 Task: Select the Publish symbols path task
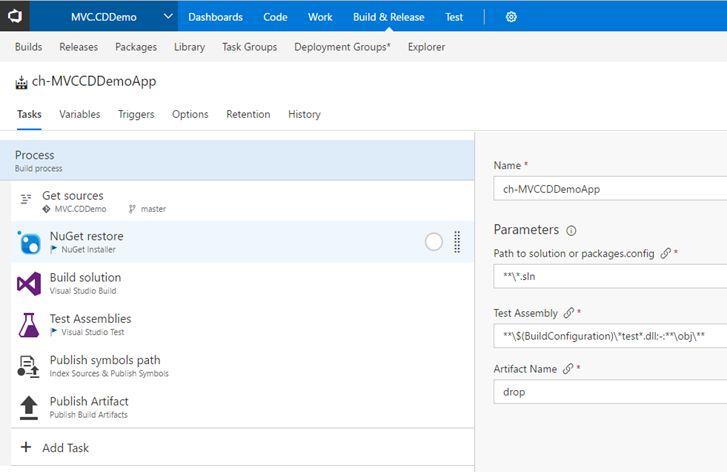242,366
